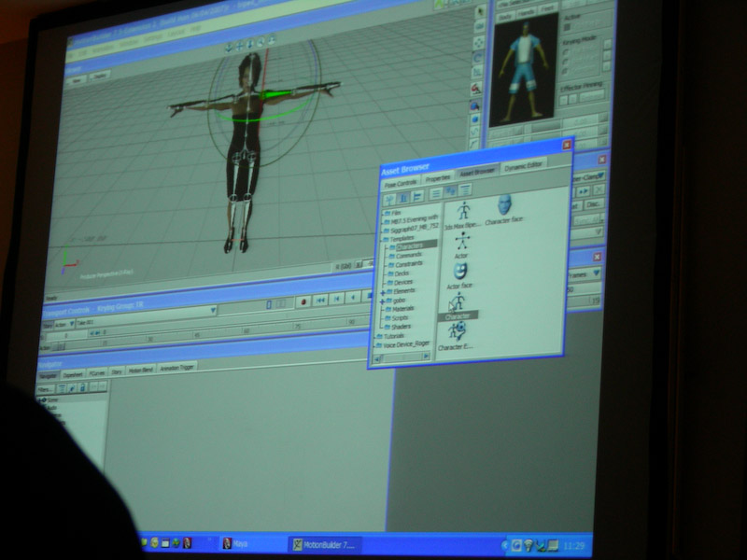The height and width of the screenshot is (560, 747).
Task: Open the Transport Controls dropdown arrow
Action: pos(213,311)
